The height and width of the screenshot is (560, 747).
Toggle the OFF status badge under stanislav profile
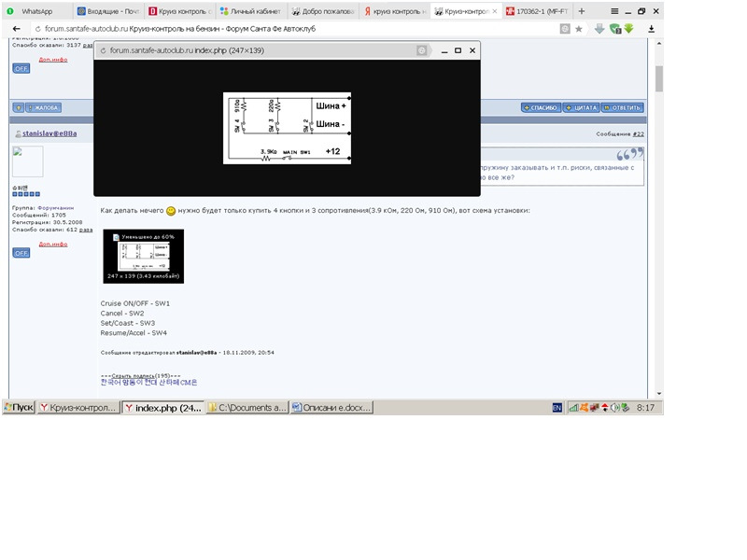click(x=21, y=253)
